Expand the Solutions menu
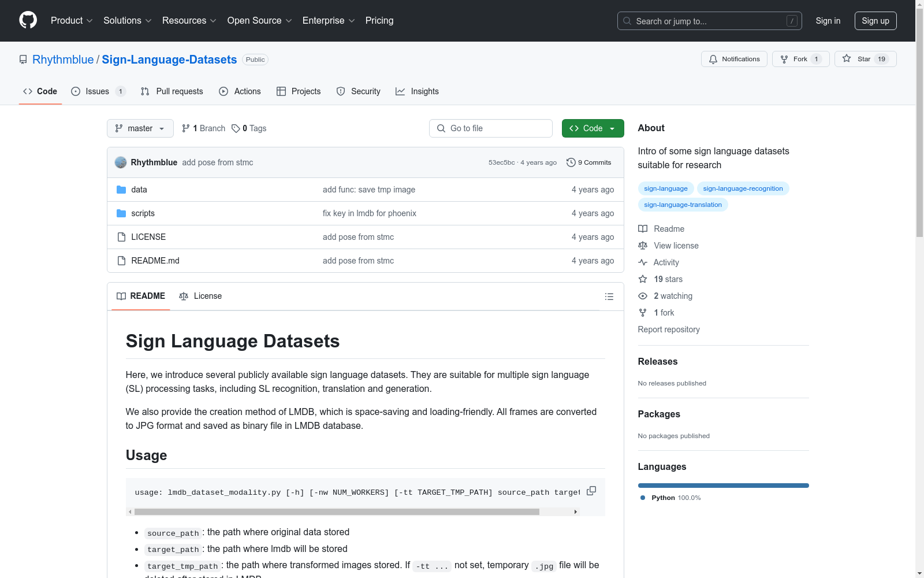924x578 pixels. point(128,20)
